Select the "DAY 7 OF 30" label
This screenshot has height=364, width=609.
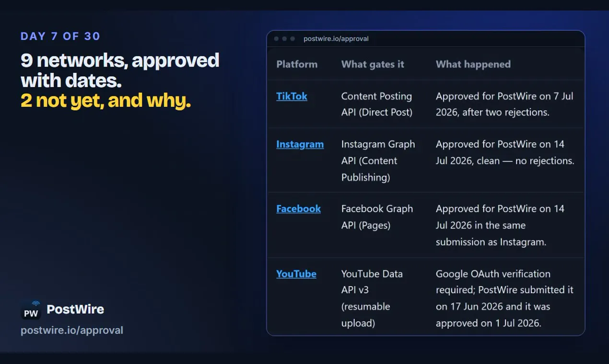[60, 36]
